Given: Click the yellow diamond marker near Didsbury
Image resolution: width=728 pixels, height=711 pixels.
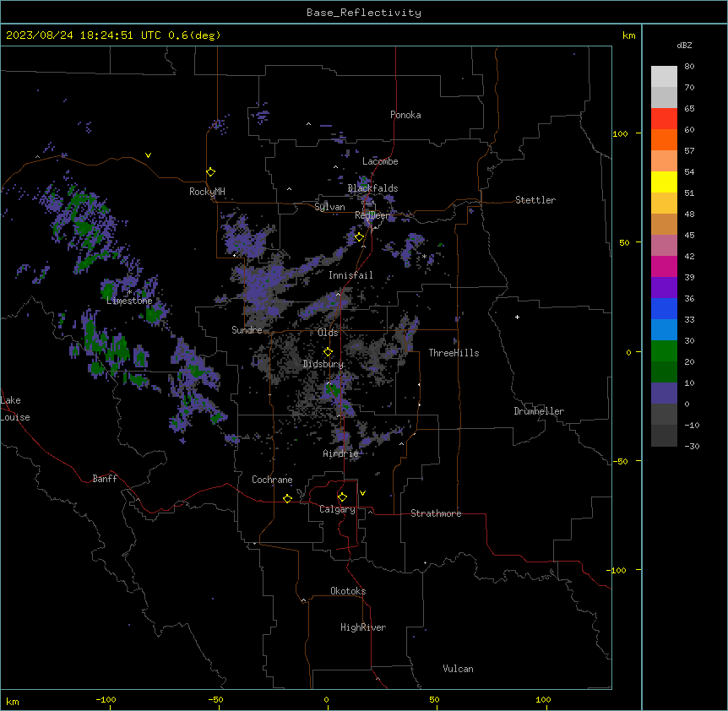Looking at the screenshot, I should click(x=328, y=352).
